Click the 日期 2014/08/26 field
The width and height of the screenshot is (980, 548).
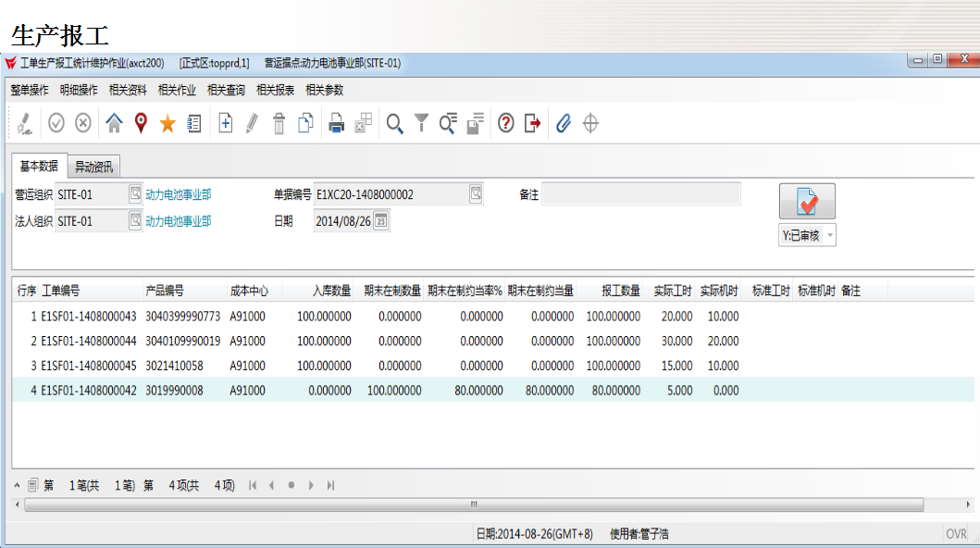point(343,221)
